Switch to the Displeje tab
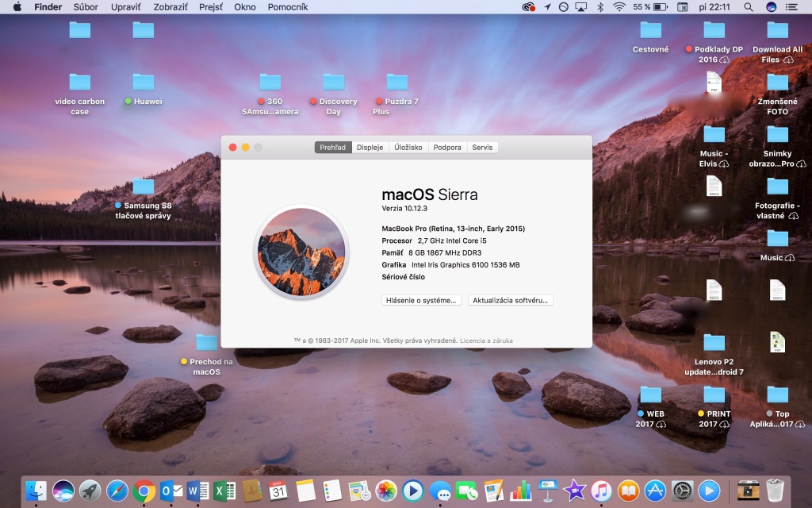 point(370,147)
